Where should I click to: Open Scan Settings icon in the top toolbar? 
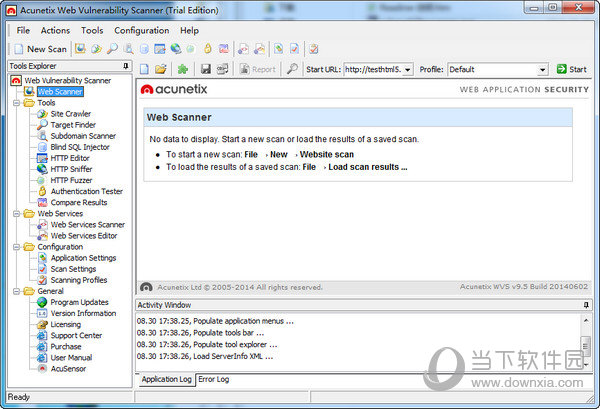coord(294,49)
